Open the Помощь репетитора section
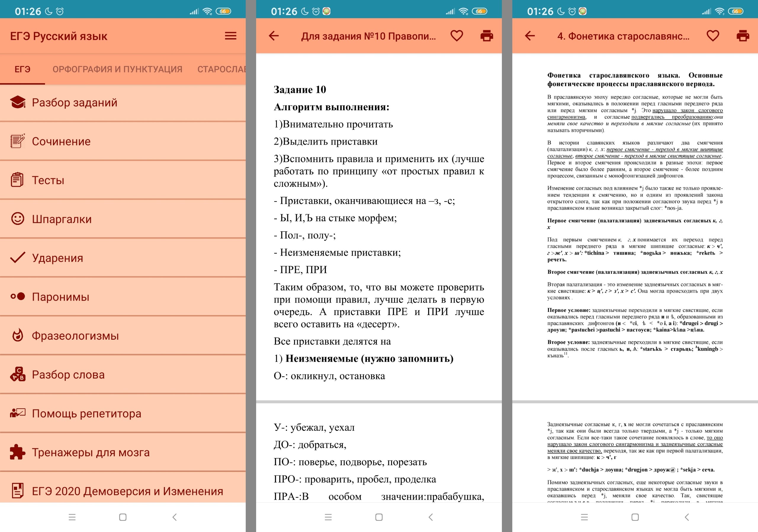Image resolution: width=758 pixels, height=532 pixels. (123, 413)
